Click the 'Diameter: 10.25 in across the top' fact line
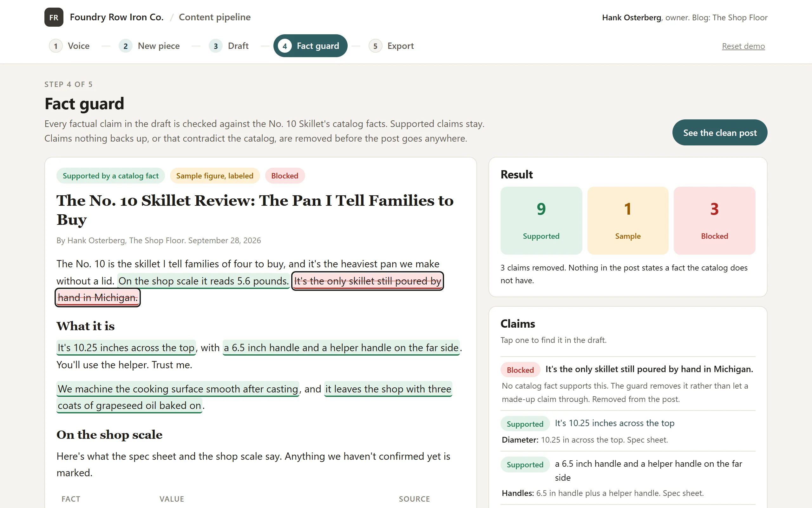This screenshot has width=812, height=508. tap(585, 440)
